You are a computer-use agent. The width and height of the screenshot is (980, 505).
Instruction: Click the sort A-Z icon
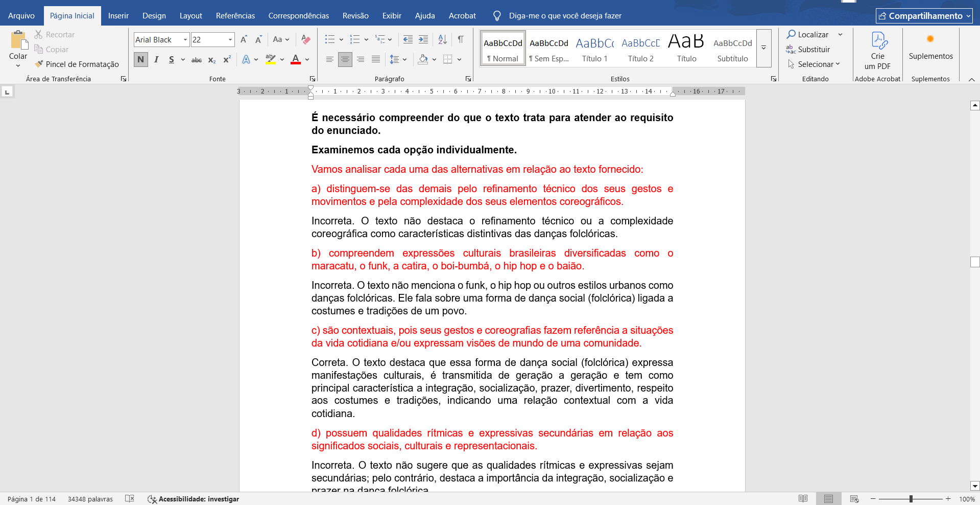[x=443, y=39]
